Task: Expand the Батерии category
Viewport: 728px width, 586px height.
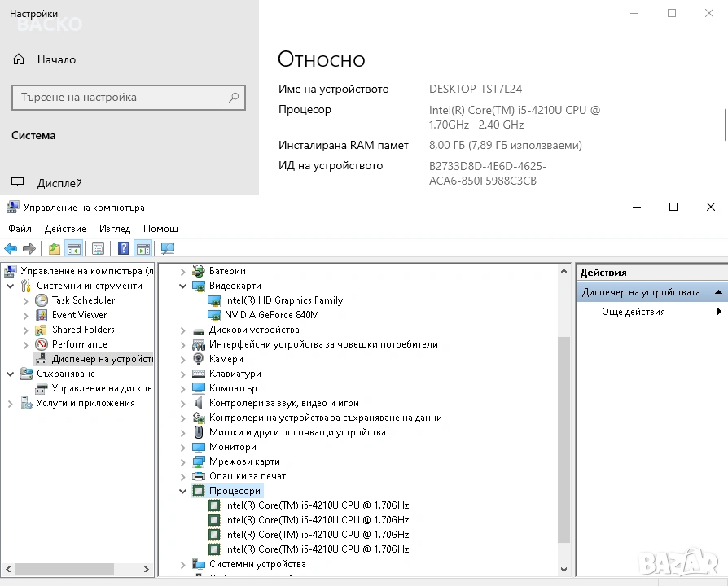Action: coord(182,271)
